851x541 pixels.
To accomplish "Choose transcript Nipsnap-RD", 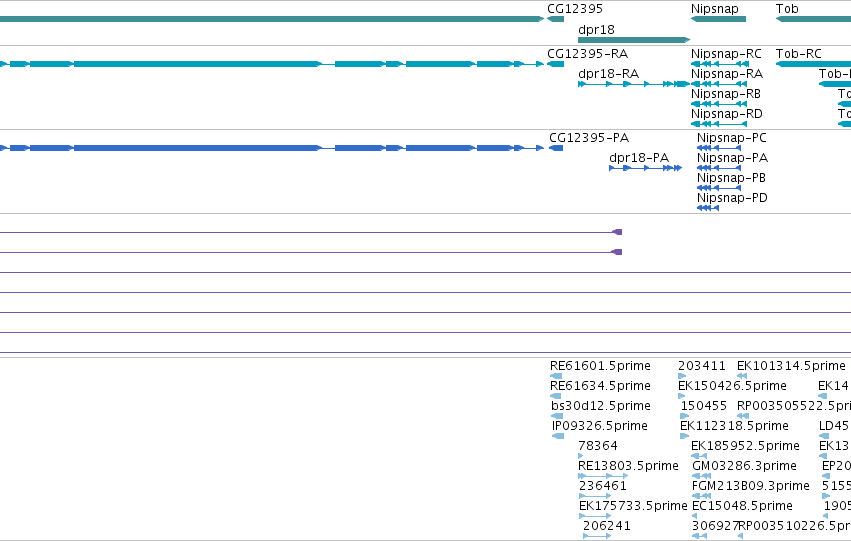I will pos(727,114).
